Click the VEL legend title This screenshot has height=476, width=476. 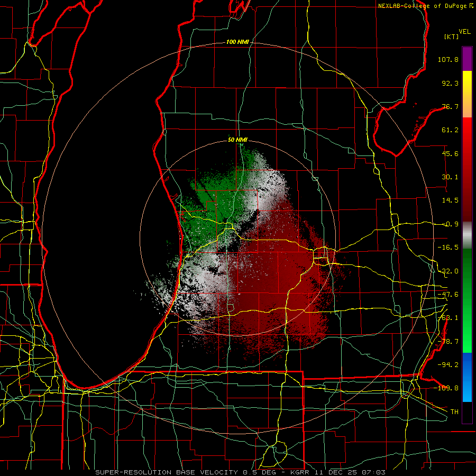[464, 31]
